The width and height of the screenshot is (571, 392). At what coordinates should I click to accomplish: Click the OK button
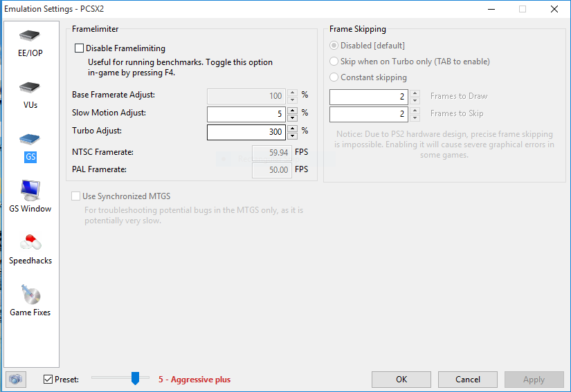(401, 380)
